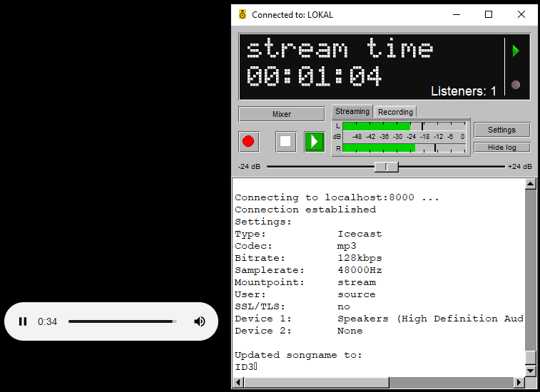Click the log vertical scrollbar thumb

530,357
